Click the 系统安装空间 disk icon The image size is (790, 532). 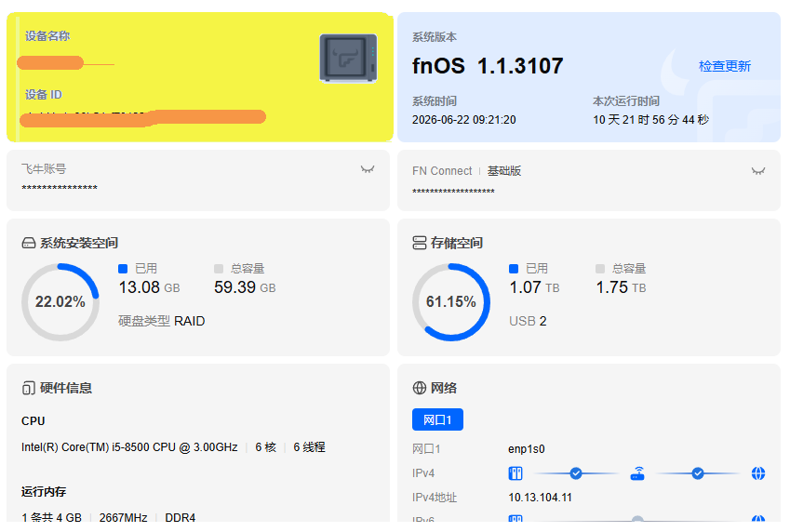(29, 244)
